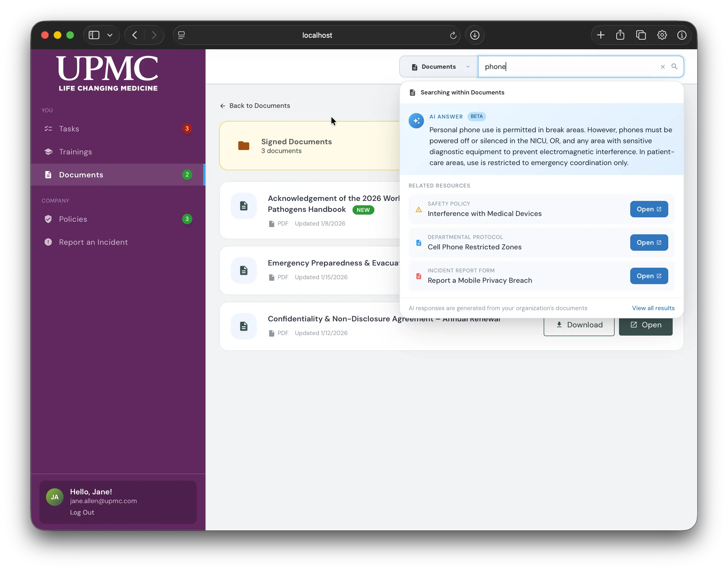Screen dimensions: 728x571
Task: Click Updated 1/8/2026 text
Action: tap(320, 224)
